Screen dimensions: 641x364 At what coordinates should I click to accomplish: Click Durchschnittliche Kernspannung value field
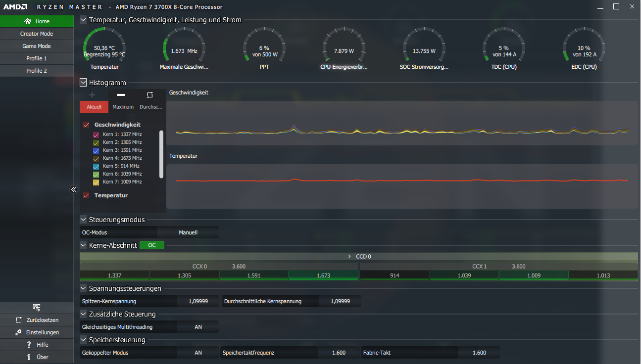[340, 301]
